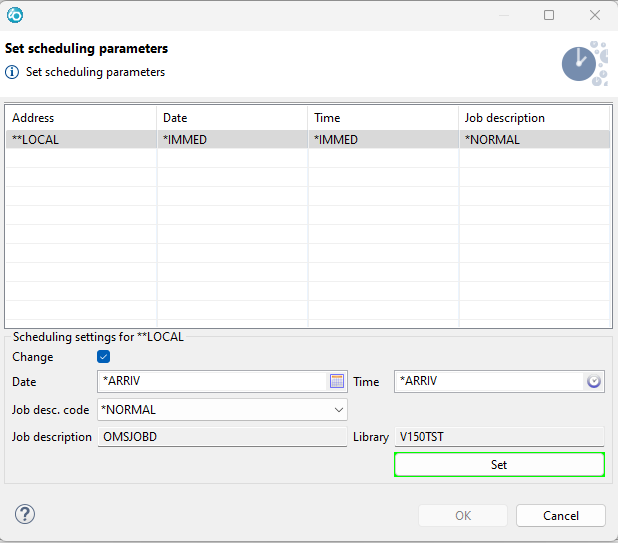
Task: Expand the Job desc. code dropdown
Action: tap(338, 409)
